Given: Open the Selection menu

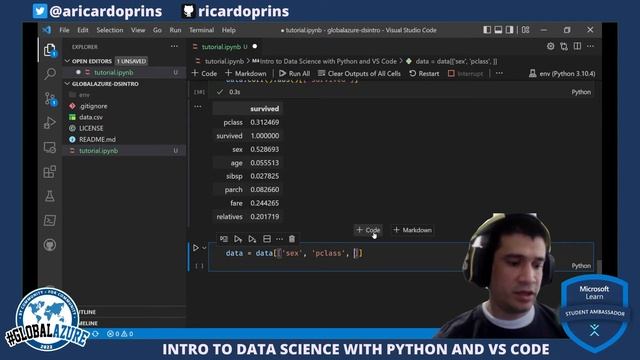Looking at the screenshot, I should click(x=110, y=30).
